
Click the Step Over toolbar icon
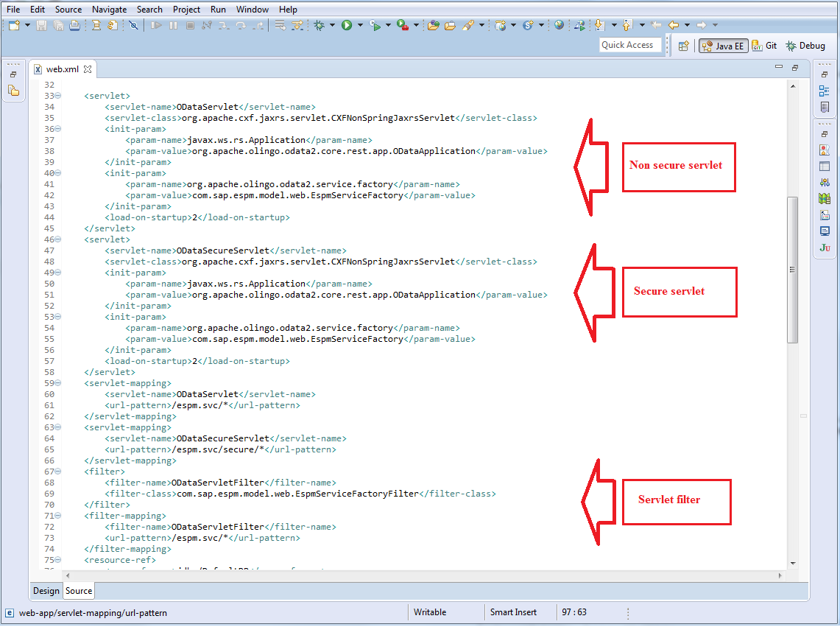point(241,25)
